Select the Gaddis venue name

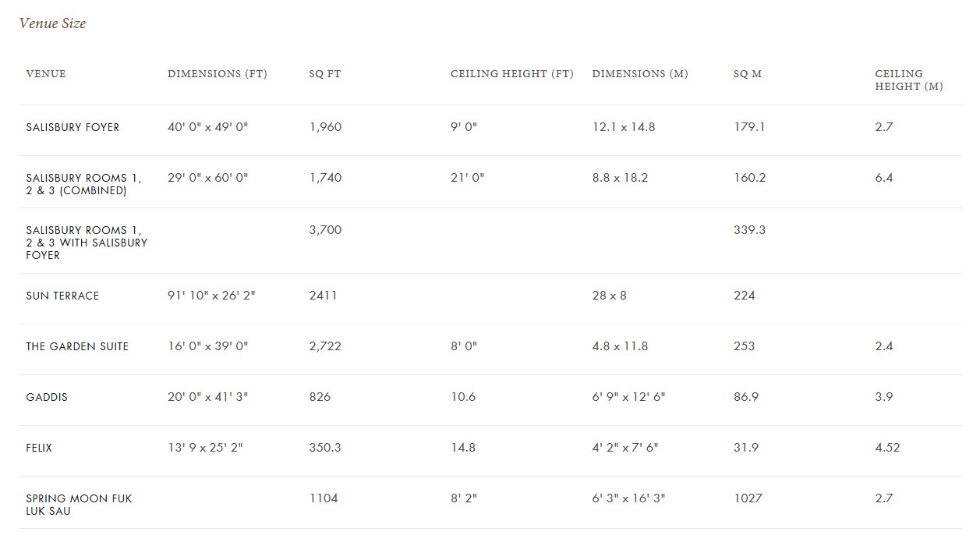click(47, 397)
